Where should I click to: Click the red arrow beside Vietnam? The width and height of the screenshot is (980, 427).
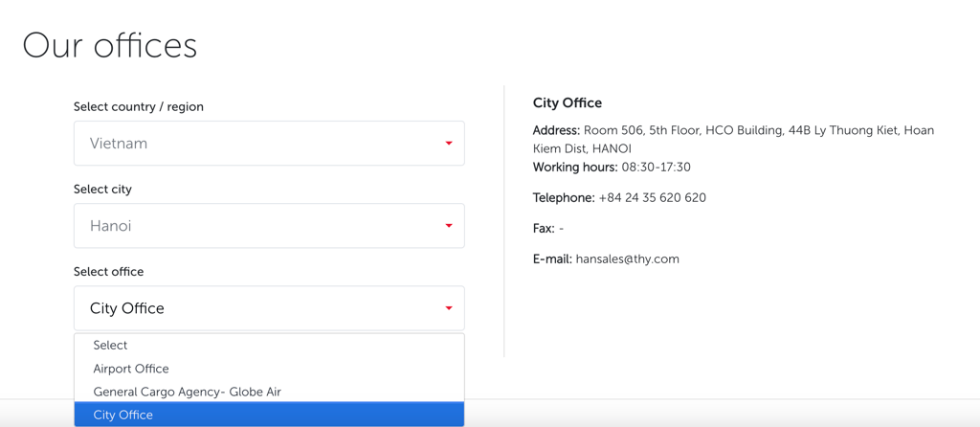tap(448, 144)
